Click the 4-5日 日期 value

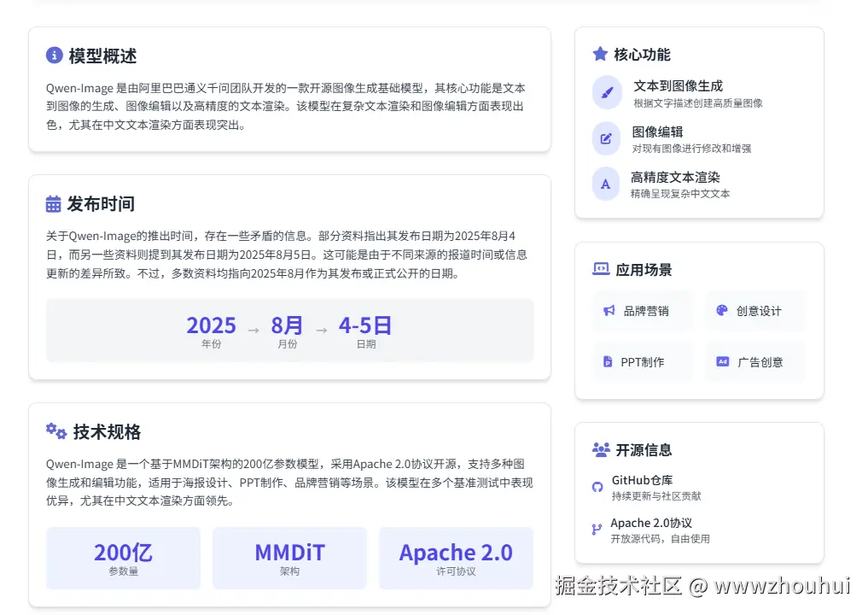(365, 325)
